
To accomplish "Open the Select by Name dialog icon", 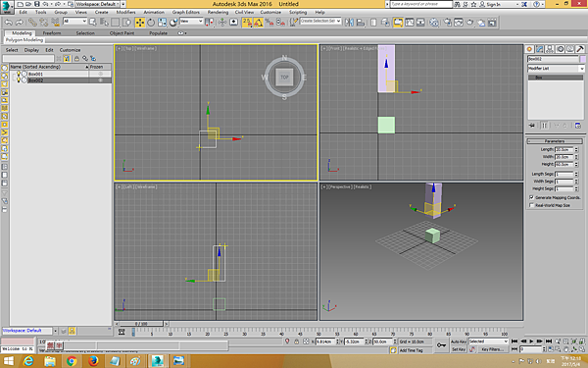I will tap(104, 23).
